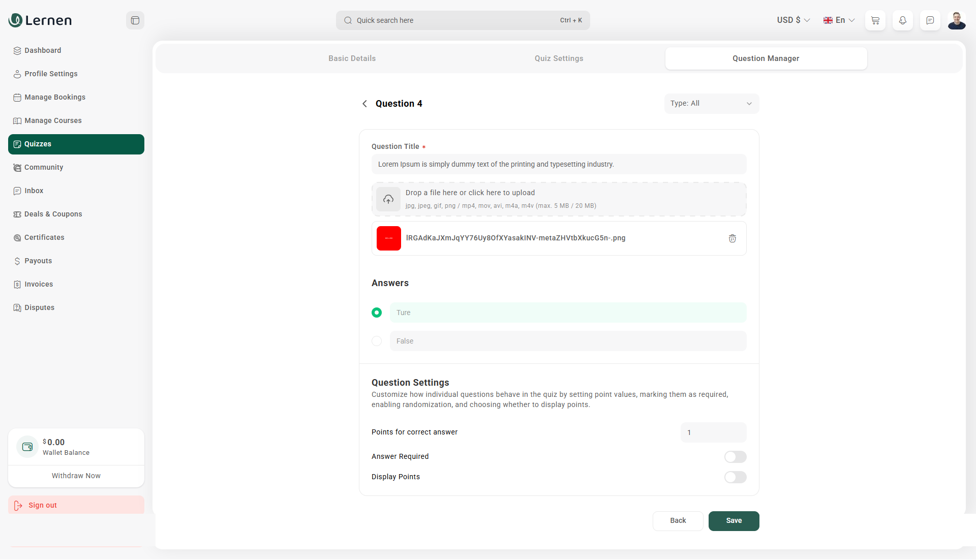
Task: Switch to the Quiz Settings tab
Action: 559,58
